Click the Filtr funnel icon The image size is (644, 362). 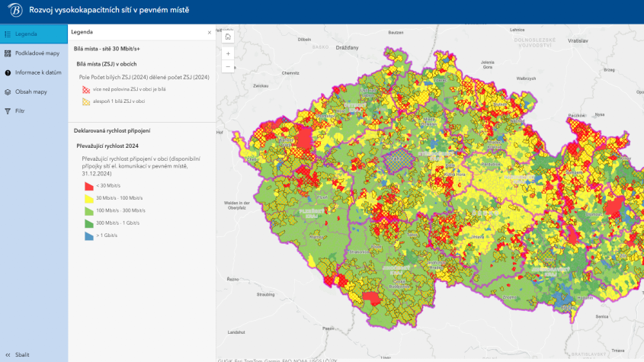pos(8,111)
